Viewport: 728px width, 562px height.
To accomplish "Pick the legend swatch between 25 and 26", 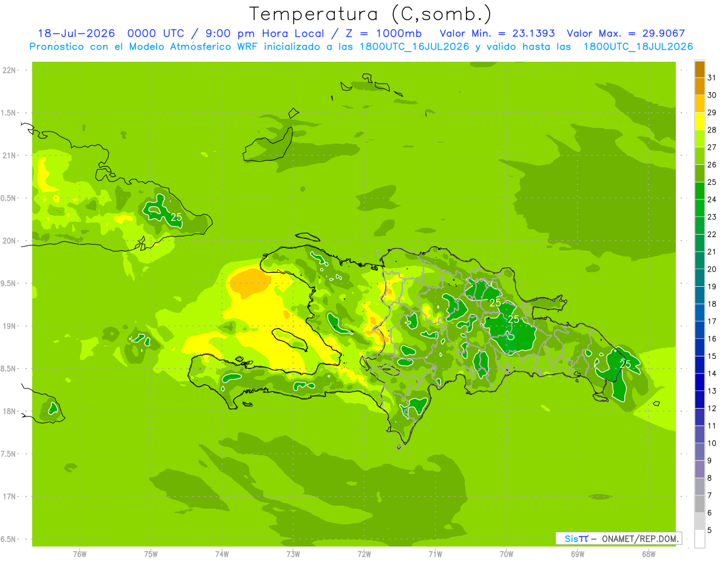I will coord(699,173).
